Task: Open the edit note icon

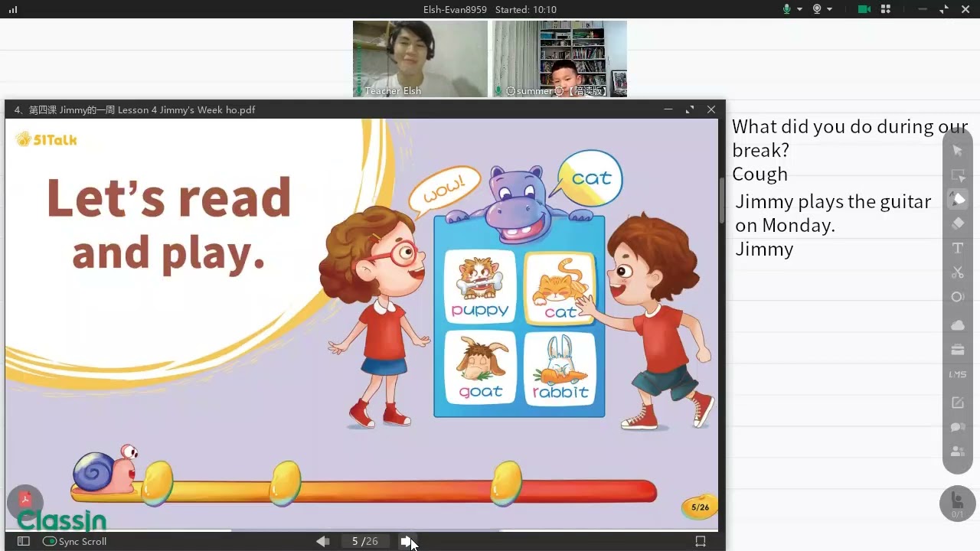Action: click(x=957, y=403)
